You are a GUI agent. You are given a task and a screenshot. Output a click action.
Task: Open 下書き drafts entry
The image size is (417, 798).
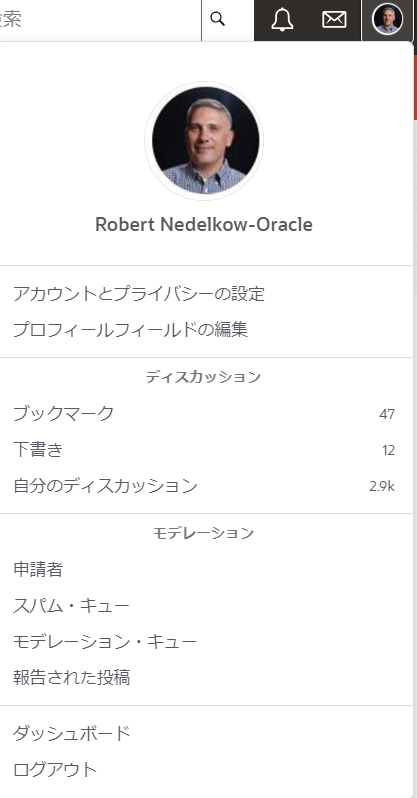[x=204, y=450]
